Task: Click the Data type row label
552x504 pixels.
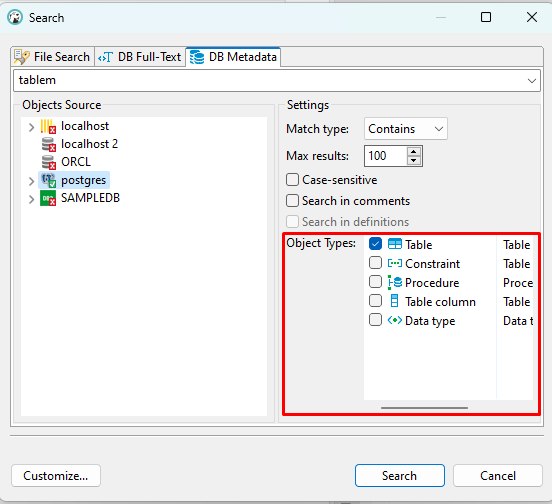Action: (430, 321)
